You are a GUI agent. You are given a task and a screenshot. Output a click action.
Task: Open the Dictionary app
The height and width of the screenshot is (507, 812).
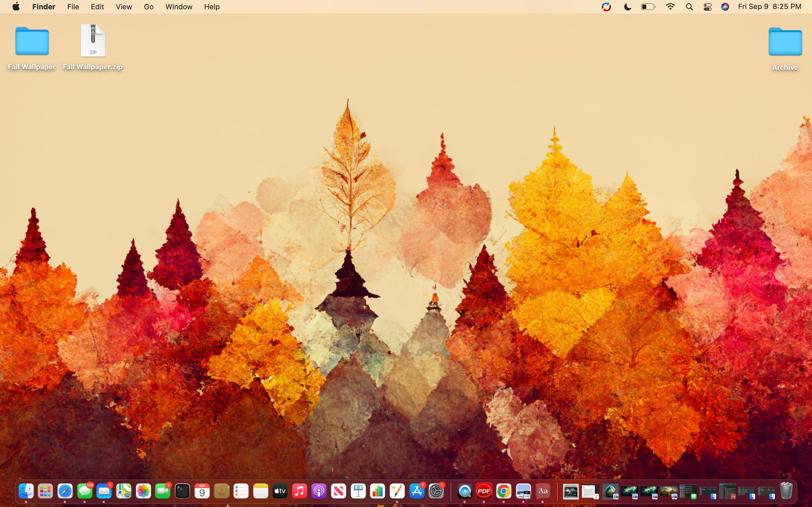[543, 491]
